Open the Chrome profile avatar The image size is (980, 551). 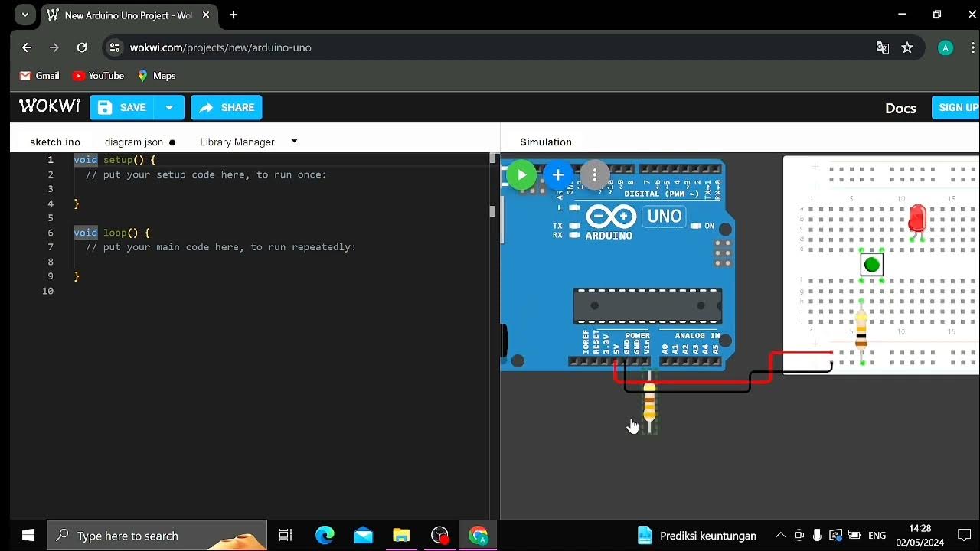[946, 47]
